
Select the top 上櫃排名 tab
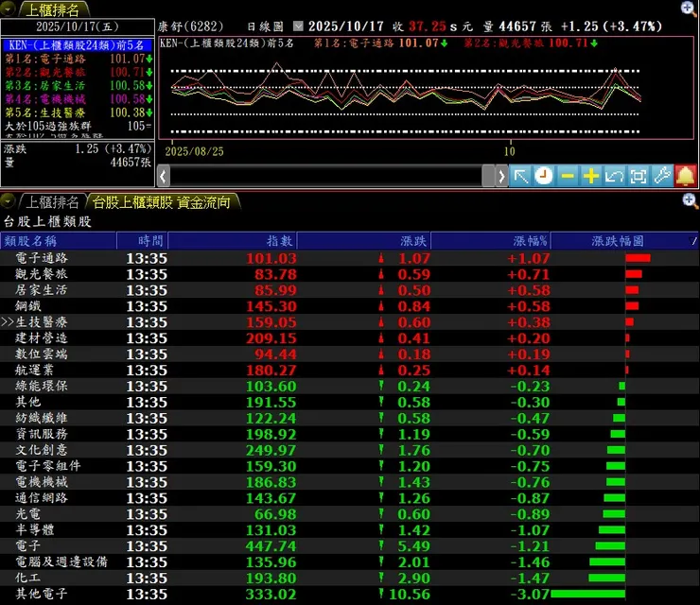pos(52,9)
